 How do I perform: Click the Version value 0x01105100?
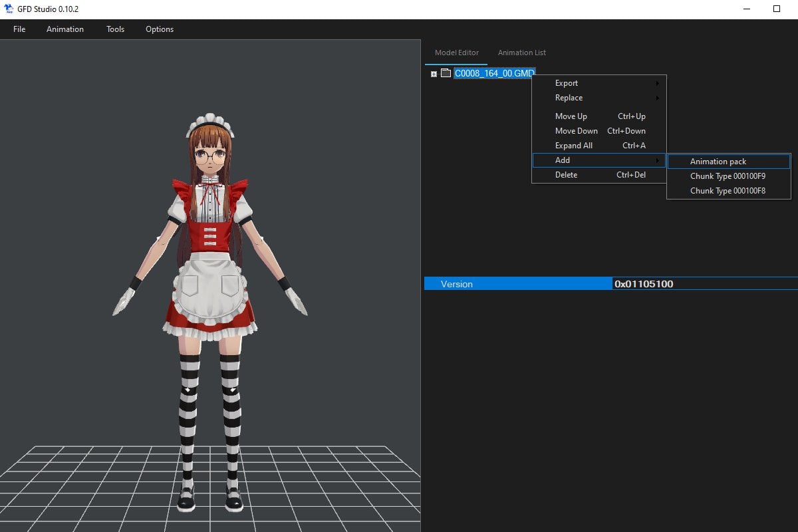click(644, 284)
